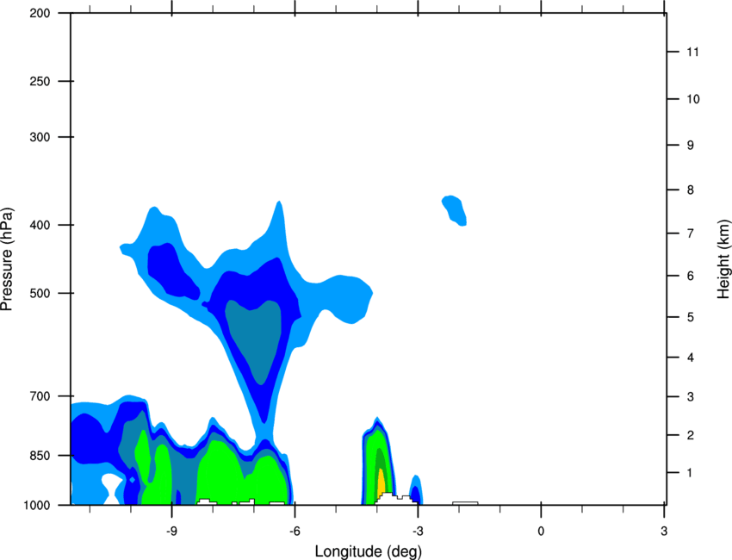Viewport: 732px width, 560px height.
Task: Click pressure tick label 500
Action: pos(40,293)
